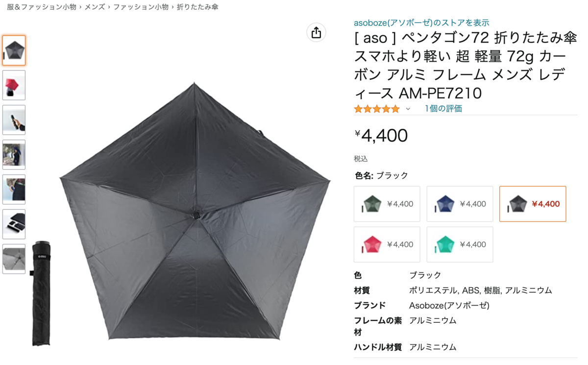Open the star rating dropdown chevron
This screenshot has height=365, width=588.
pyautogui.click(x=408, y=109)
